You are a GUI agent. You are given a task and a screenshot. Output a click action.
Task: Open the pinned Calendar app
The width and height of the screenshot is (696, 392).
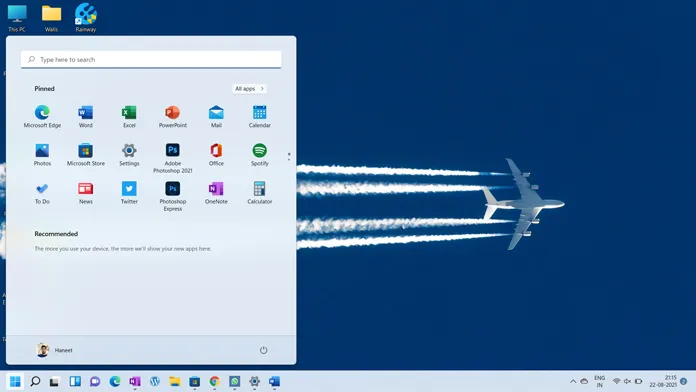260,117
